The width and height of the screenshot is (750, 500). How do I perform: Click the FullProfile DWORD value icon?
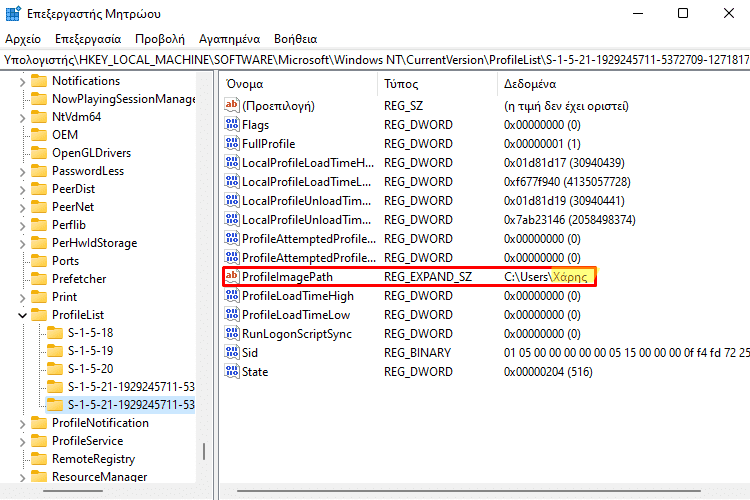point(232,144)
